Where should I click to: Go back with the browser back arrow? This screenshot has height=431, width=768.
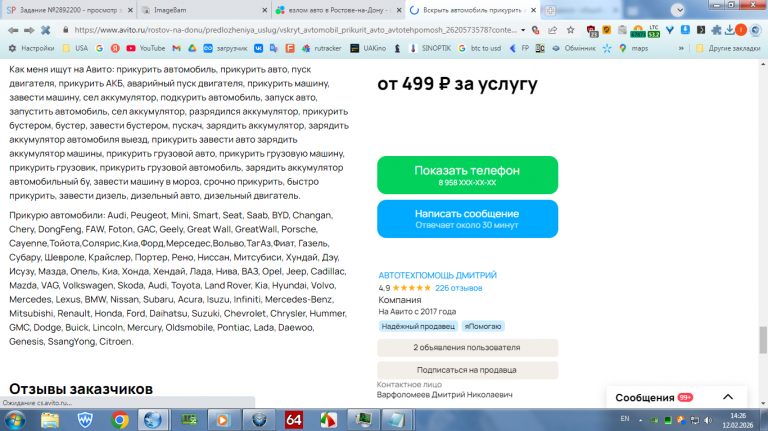tap(13, 30)
